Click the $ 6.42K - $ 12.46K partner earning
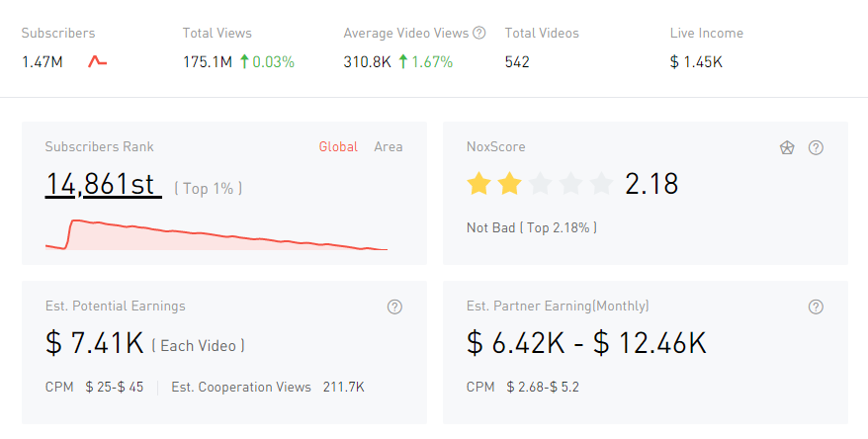Image resolution: width=868 pixels, height=439 pixels. click(586, 343)
